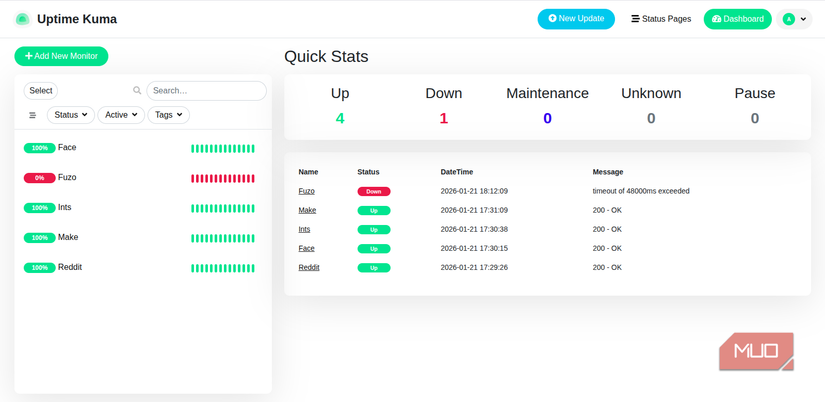Click the Uptime Kuma logo icon
Screen dimensions: 825x402
22,19
